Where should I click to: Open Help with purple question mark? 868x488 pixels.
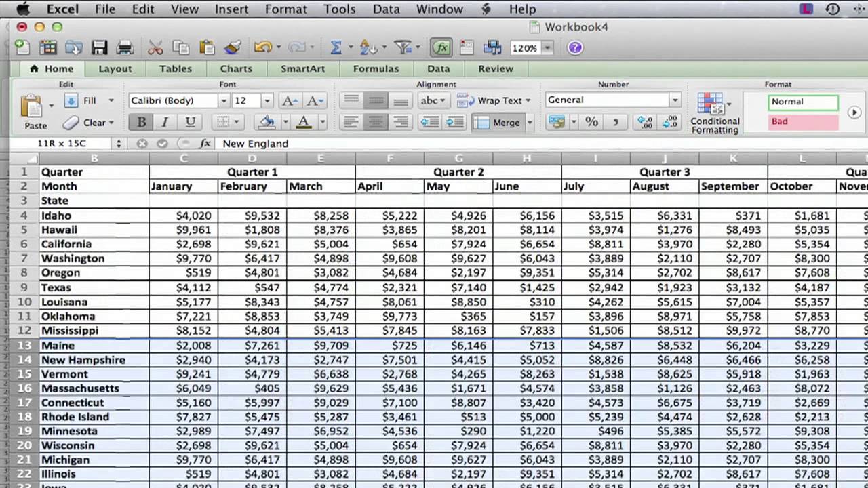[575, 47]
